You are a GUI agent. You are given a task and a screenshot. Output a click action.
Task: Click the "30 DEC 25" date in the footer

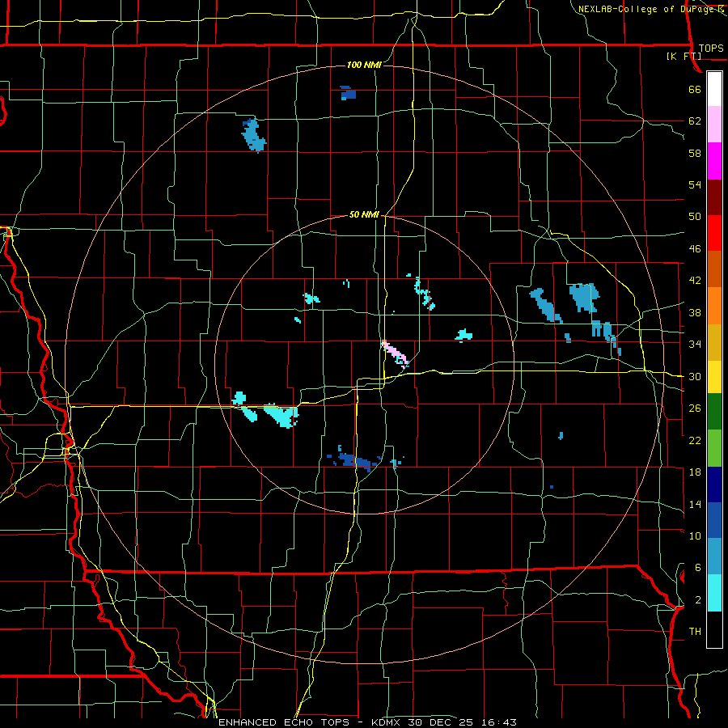click(440, 722)
